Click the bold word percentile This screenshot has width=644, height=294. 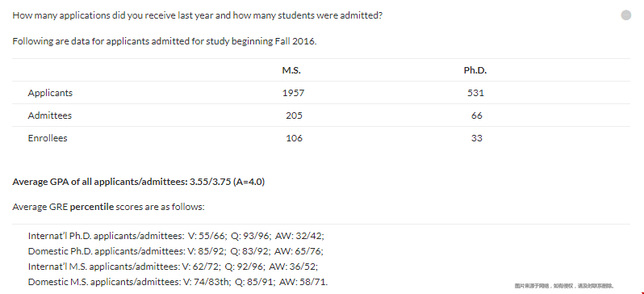[91, 207]
